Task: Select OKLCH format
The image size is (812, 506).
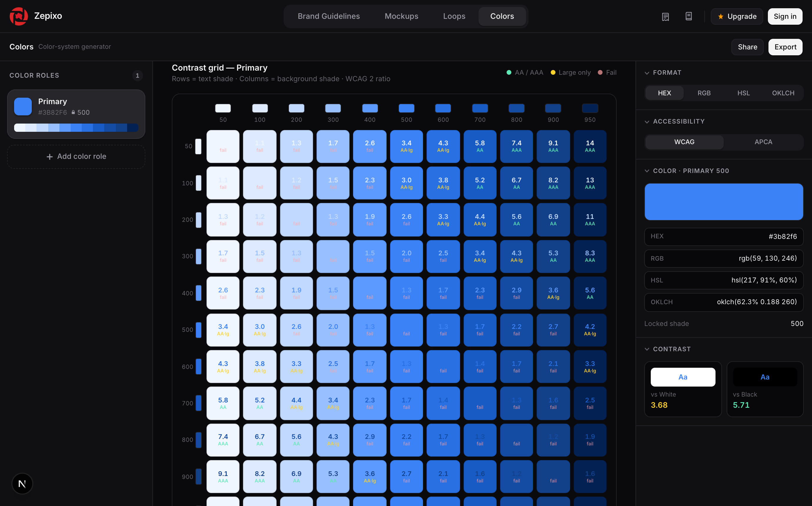Action: [783, 93]
